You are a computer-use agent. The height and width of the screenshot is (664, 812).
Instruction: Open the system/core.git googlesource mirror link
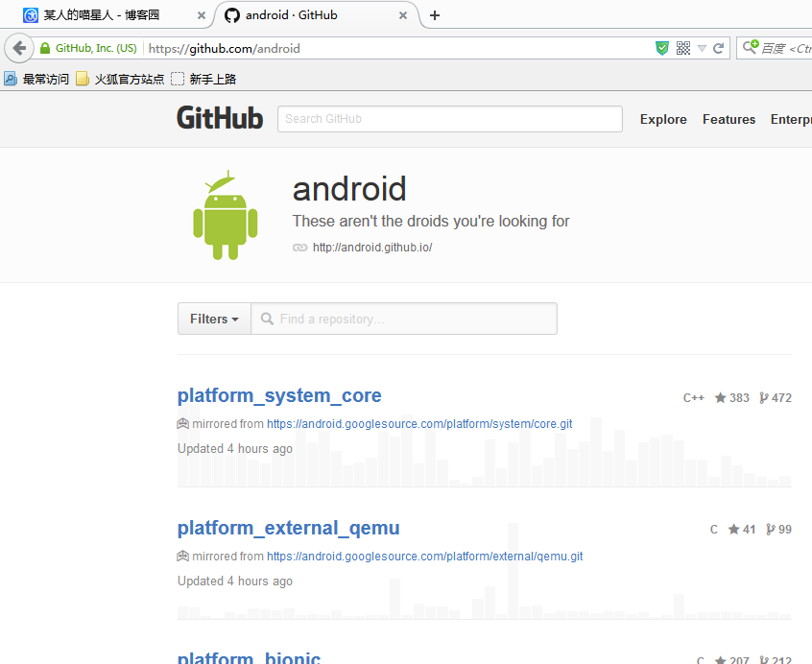[419, 424]
